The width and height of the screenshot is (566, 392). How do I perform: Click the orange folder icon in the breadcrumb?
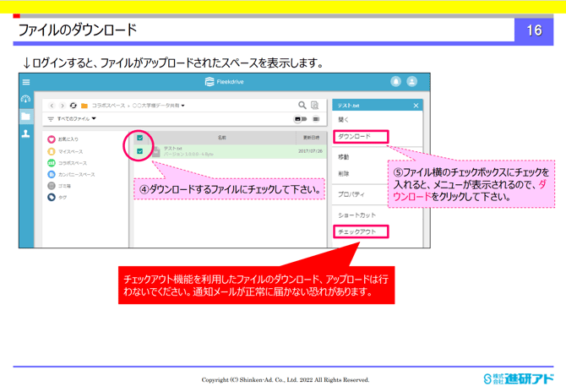pyautogui.click(x=84, y=106)
